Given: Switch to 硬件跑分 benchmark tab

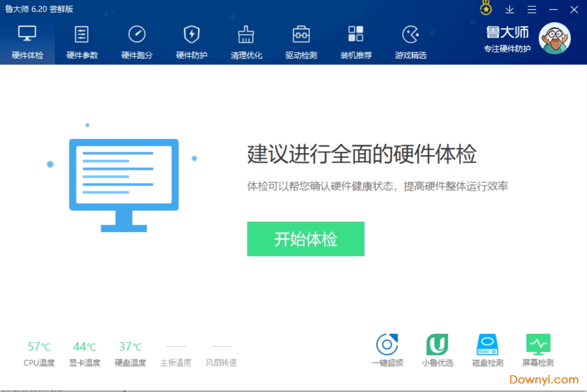Looking at the screenshot, I should [137, 42].
